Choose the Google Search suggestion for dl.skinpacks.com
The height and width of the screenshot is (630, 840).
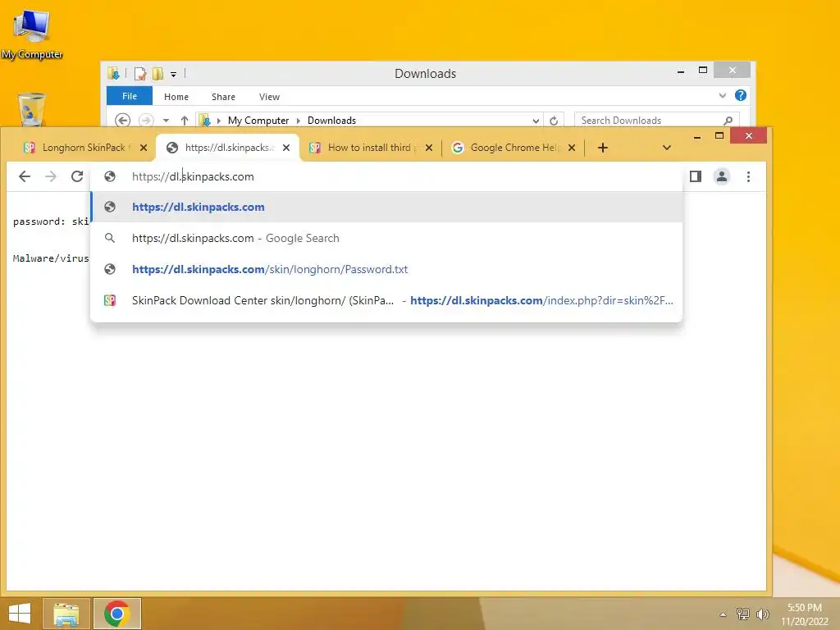click(387, 238)
